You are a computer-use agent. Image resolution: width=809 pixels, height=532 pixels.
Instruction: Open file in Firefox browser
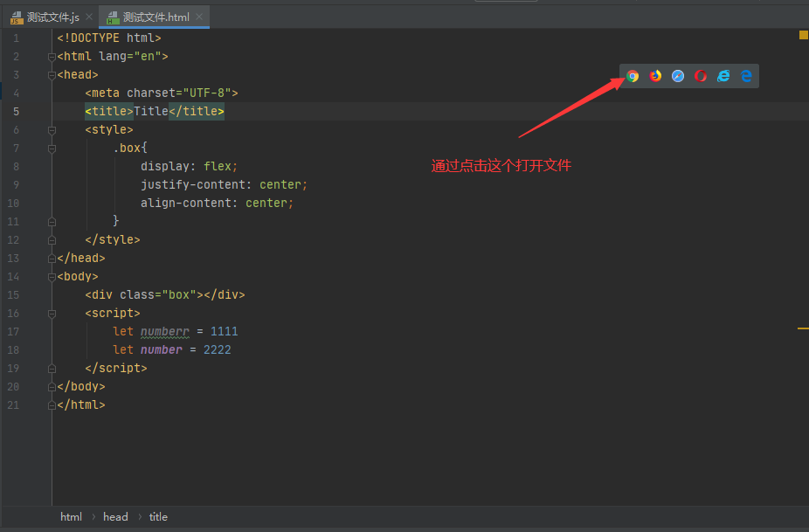click(655, 76)
